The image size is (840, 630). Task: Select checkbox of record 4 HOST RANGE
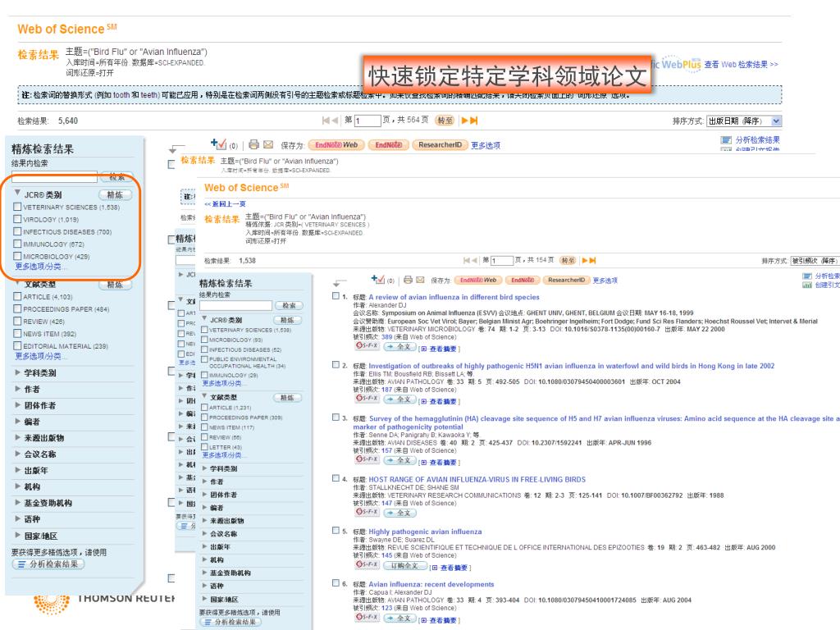click(x=336, y=478)
